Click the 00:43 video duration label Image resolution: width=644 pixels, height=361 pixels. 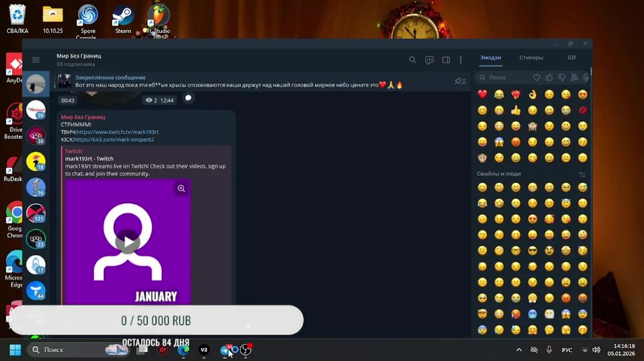tap(68, 100)
